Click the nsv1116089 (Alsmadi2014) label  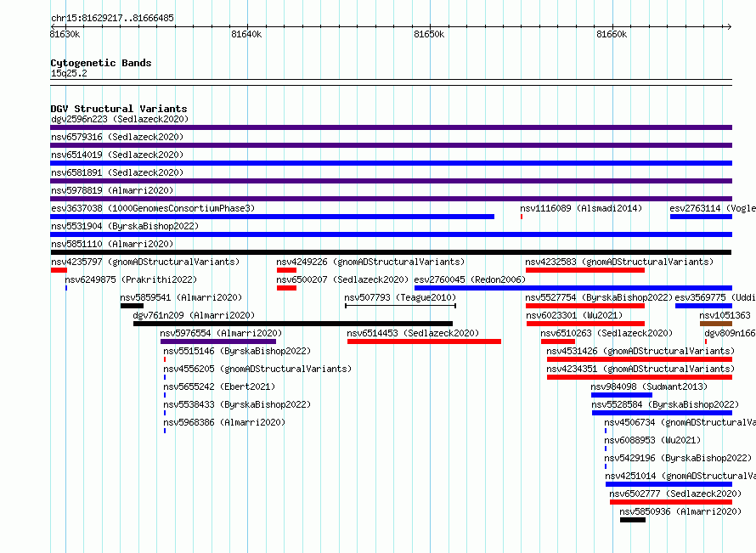581,208
